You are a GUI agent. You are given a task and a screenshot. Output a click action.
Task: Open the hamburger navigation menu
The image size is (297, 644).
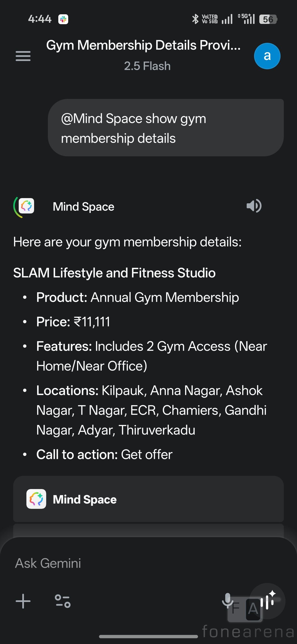click(x=23, y=56)
